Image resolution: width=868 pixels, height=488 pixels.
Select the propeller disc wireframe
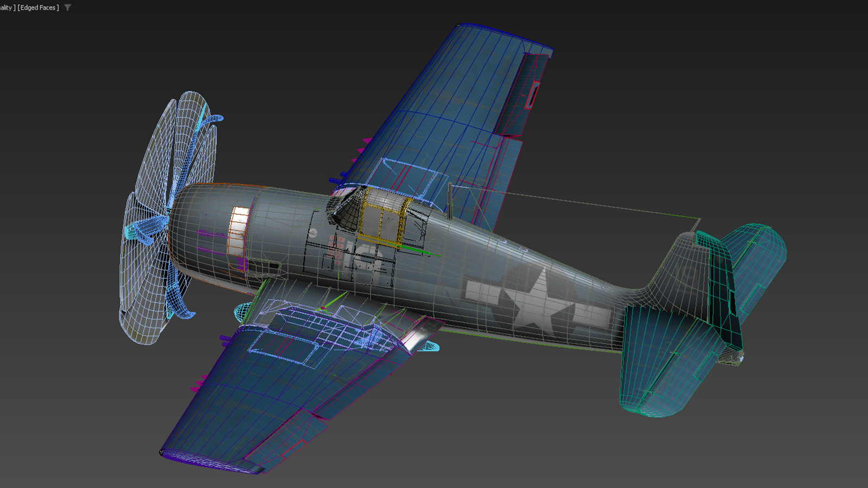(x=142, y=304)
